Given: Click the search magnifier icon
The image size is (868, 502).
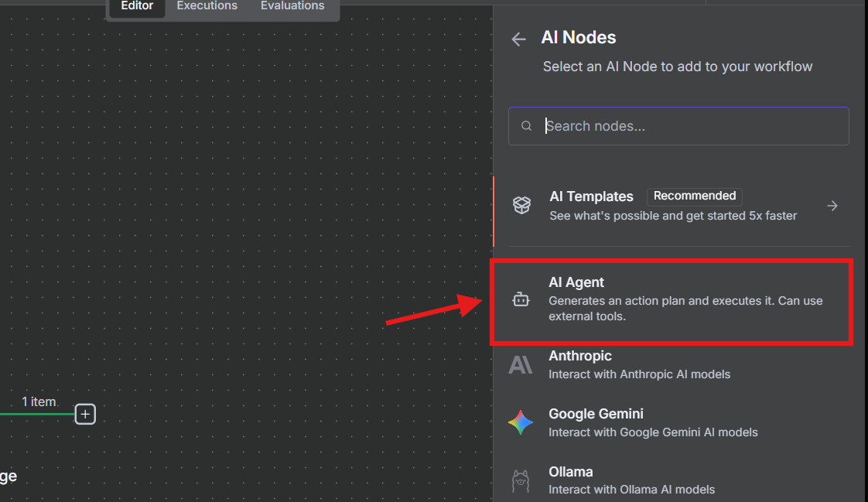Looking at the screenshot, I should click(x=526, y=125).
